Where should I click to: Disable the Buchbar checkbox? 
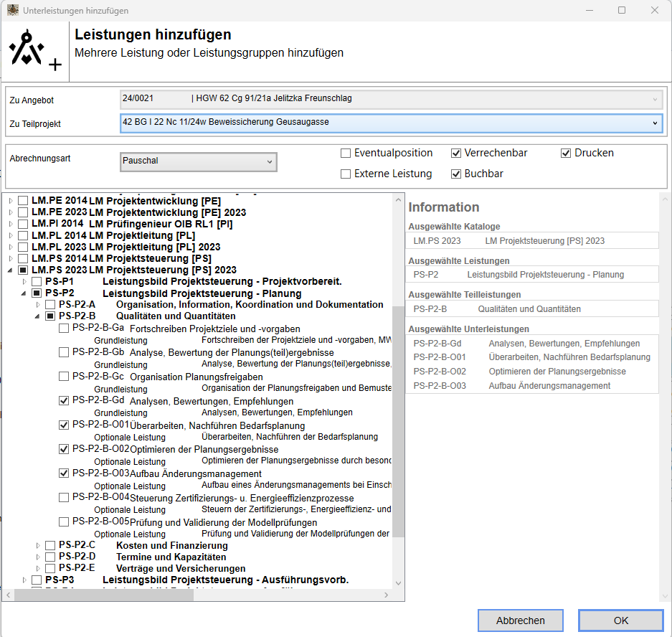[456, 174]
